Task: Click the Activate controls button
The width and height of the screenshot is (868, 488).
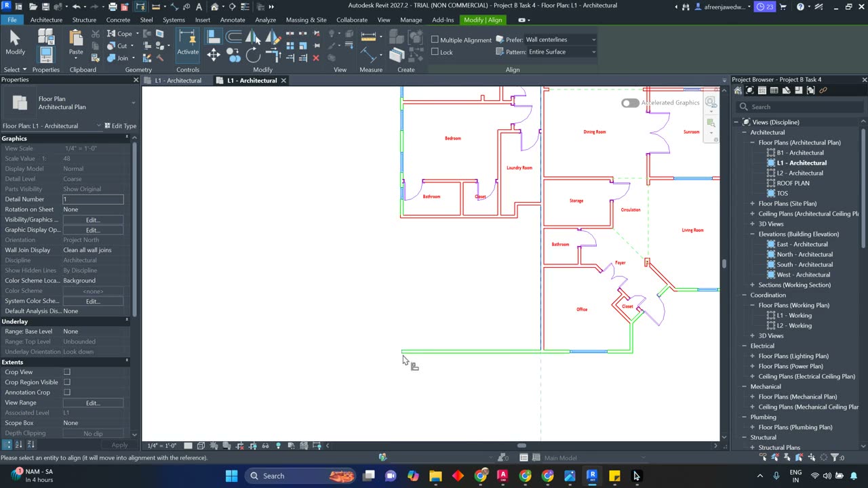Action: [188, 43]
